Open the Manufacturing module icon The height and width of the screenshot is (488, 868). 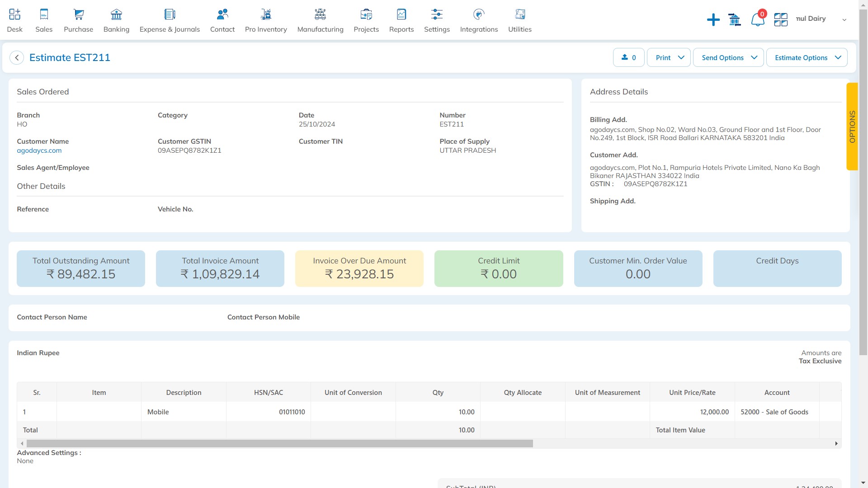pos(320,14)
